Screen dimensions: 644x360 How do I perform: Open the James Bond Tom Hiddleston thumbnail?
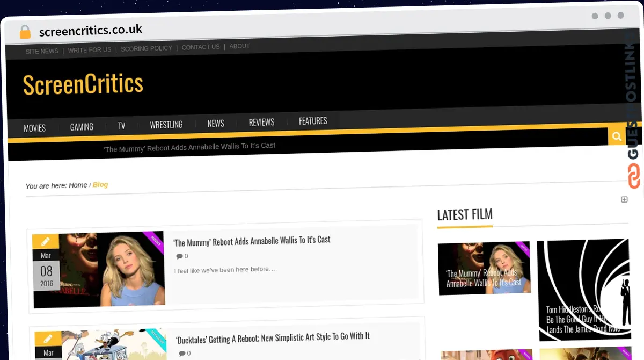(583, 290)
